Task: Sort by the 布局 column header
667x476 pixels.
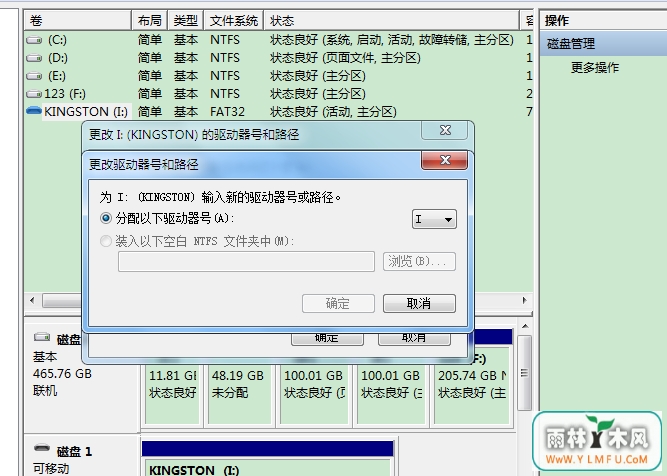Action: point(150,20)
